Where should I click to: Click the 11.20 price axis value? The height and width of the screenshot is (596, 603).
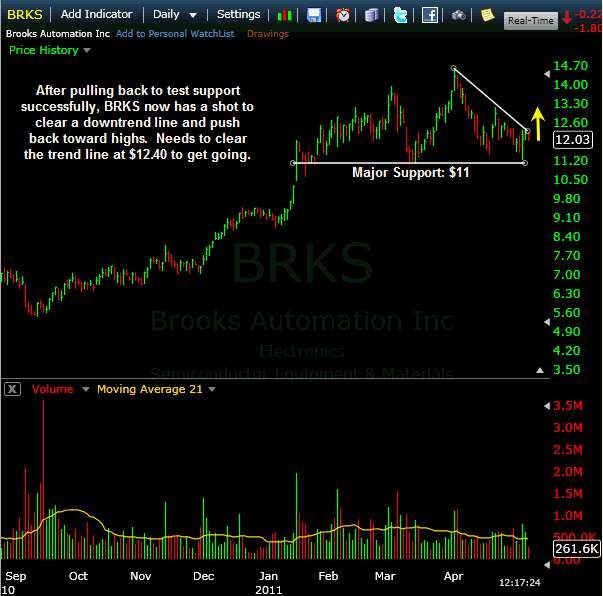point(570,161)
